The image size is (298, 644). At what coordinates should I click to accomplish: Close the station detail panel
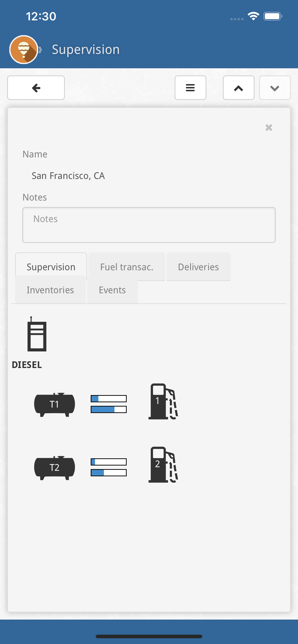coord(269,128)
